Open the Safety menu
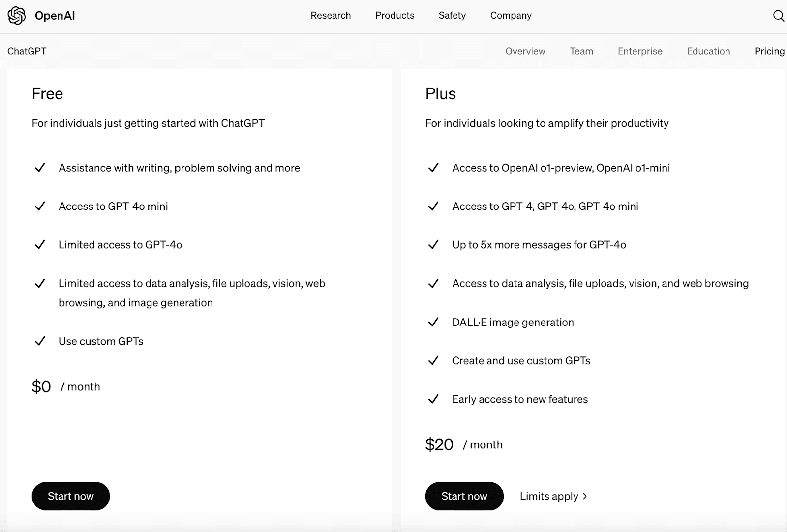The height and width of the screenshot is (532, 787). 452,15
